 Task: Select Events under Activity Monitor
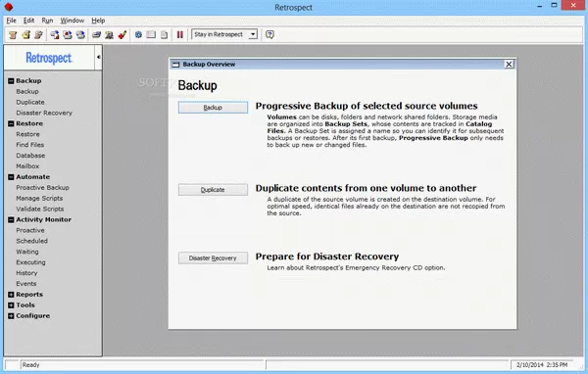click(25, 284)
